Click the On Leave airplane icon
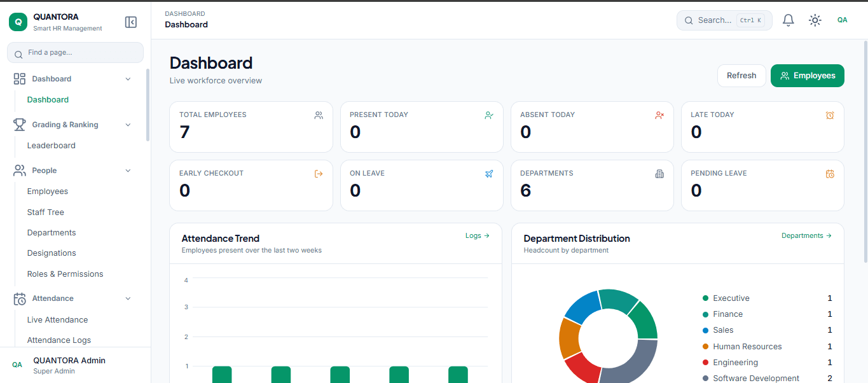Screen dimensions: 868x383 tap(489, 174)
